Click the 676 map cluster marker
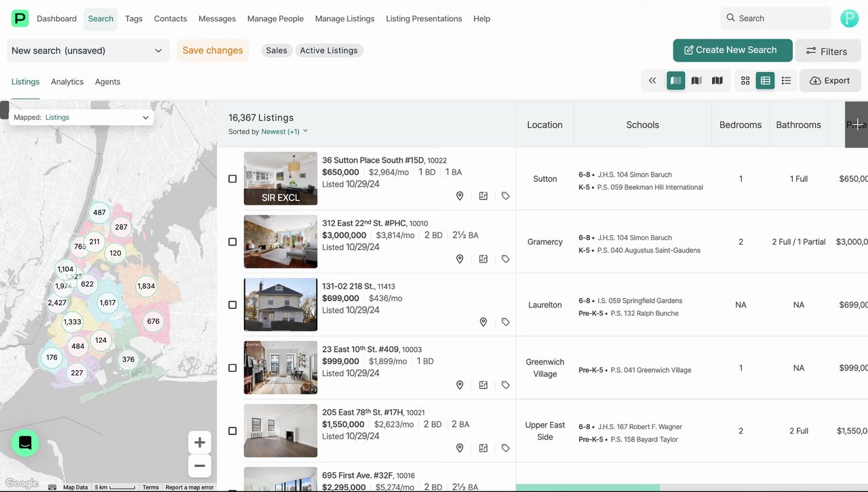The image size is (868, 492). pyautogui.click(x=153, y=321)
